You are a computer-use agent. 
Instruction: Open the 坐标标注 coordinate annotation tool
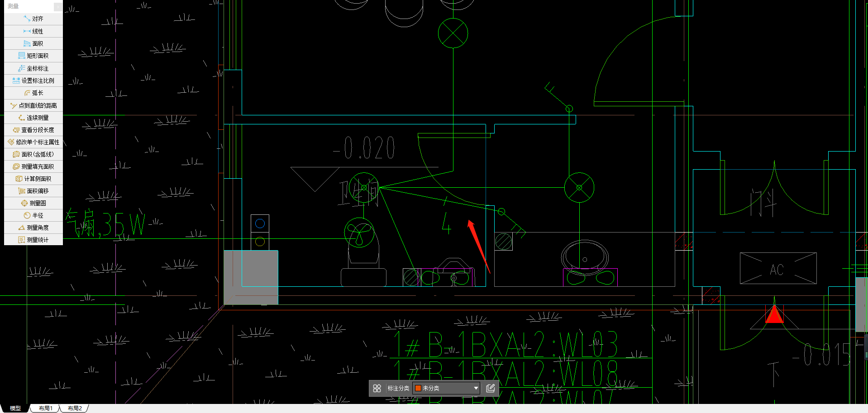tap(33, 68)
